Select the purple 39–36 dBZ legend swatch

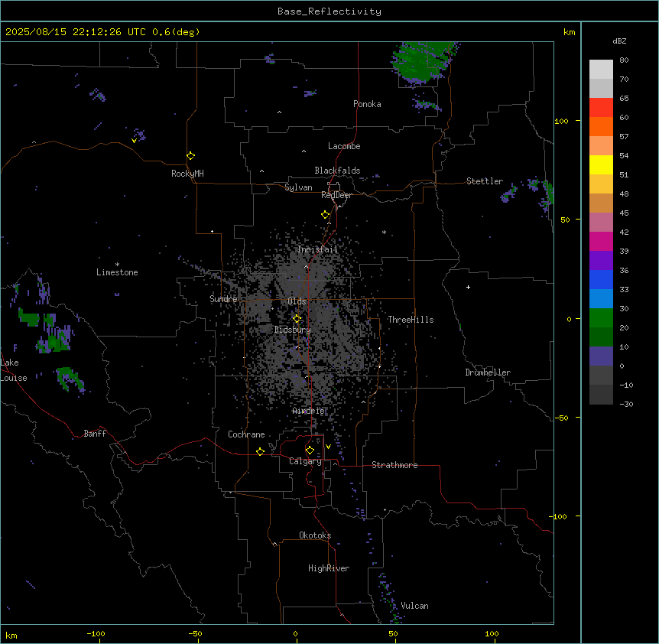click(601, 261)
